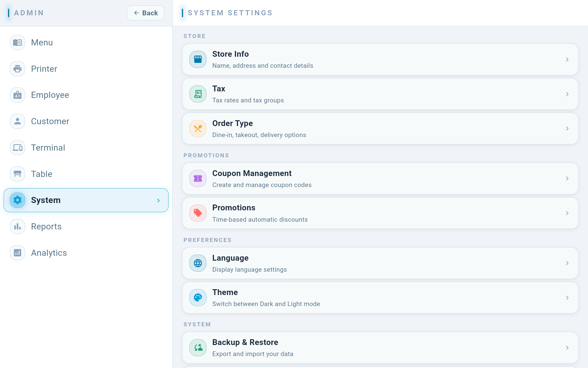Click the Promotions tag icon
Viewport: 588px width, 368px height.
[198, 213]
